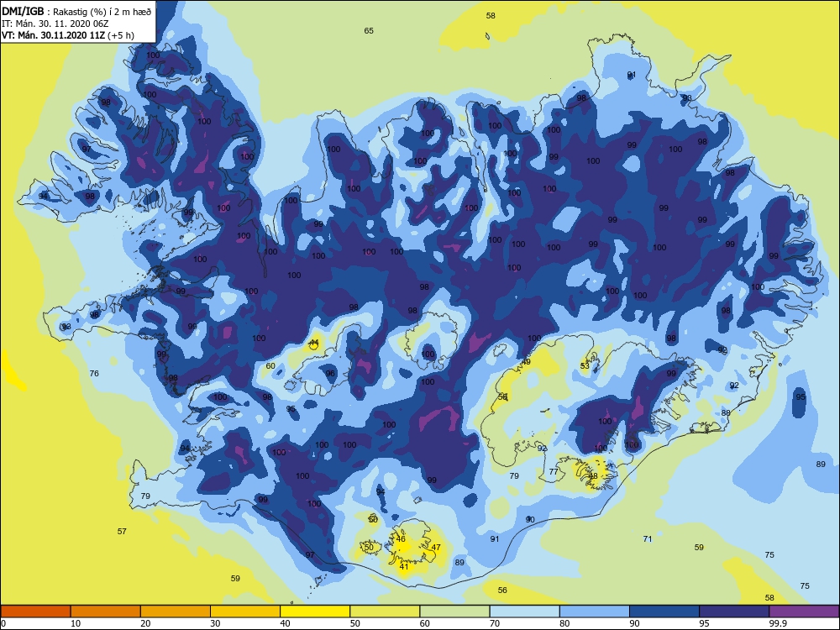The height and width of the screenshot is (630, 840).
Task: Click the humidity value '53' on the map
Action: click(x=585, y=366)
